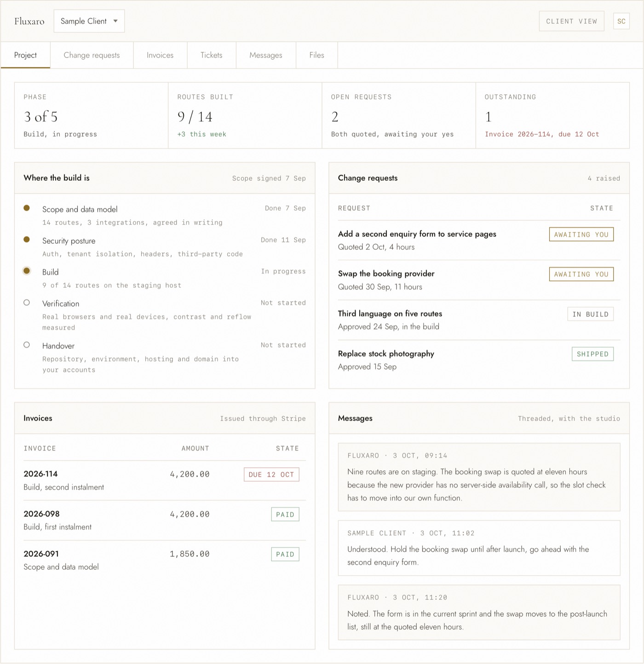
Task: Open invoice 2026-098
Action: (165, 521)
